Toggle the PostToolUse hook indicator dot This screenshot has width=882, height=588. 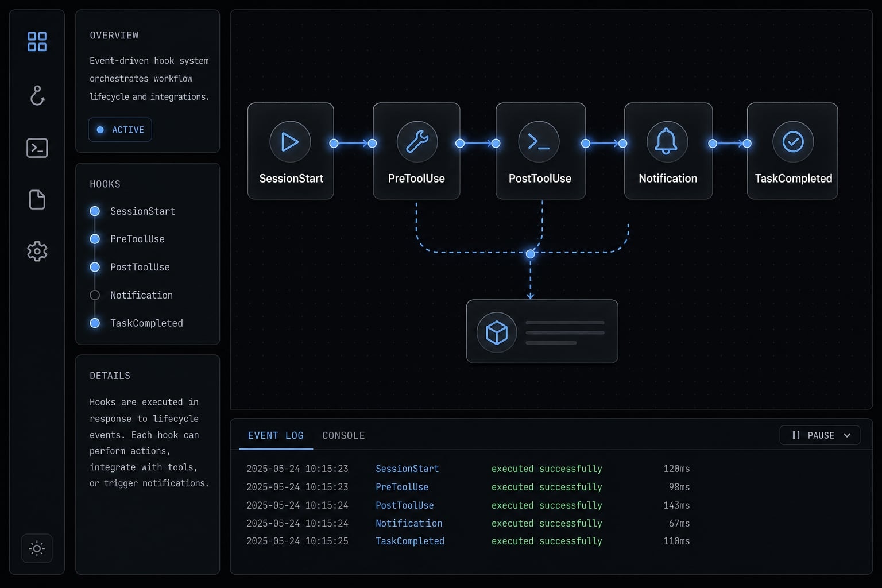pos(95,267)
